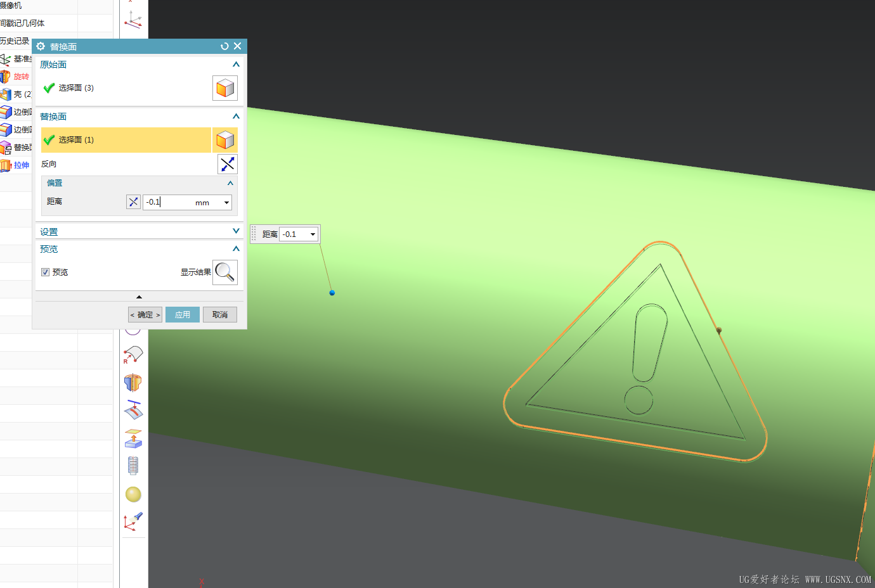Expand the 设置 settings section

(236, 231)
